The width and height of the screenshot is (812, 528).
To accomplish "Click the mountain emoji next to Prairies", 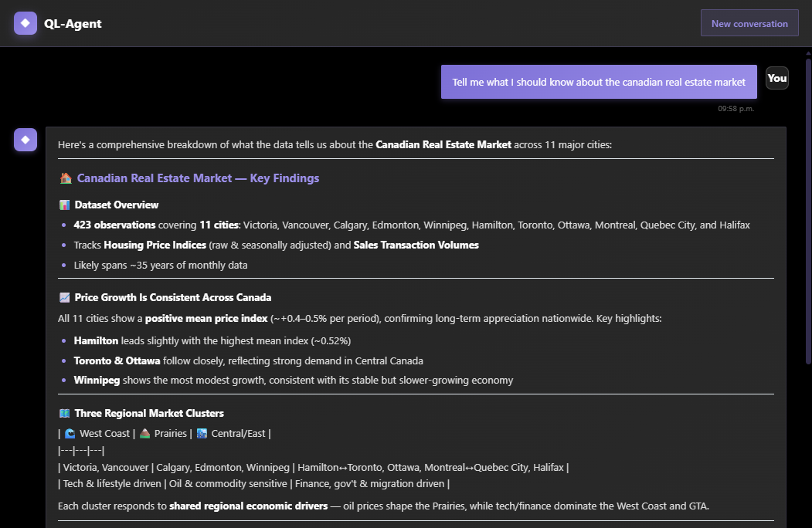I will point(144,434).
